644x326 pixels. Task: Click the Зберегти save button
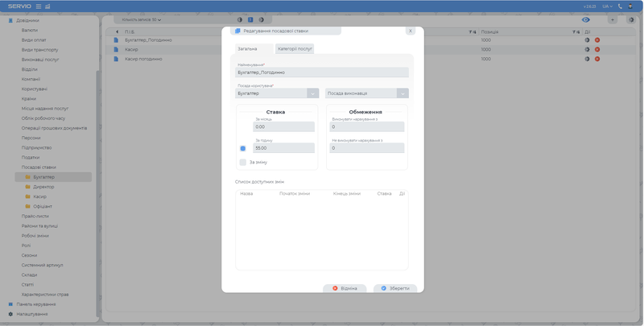(395, 288)
